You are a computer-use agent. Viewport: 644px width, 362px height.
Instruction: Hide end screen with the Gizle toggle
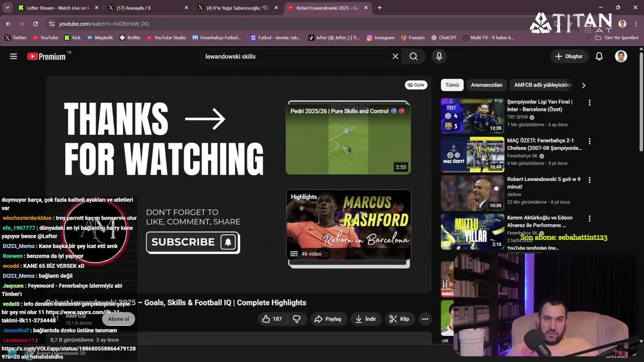click(x=416, y=85)
